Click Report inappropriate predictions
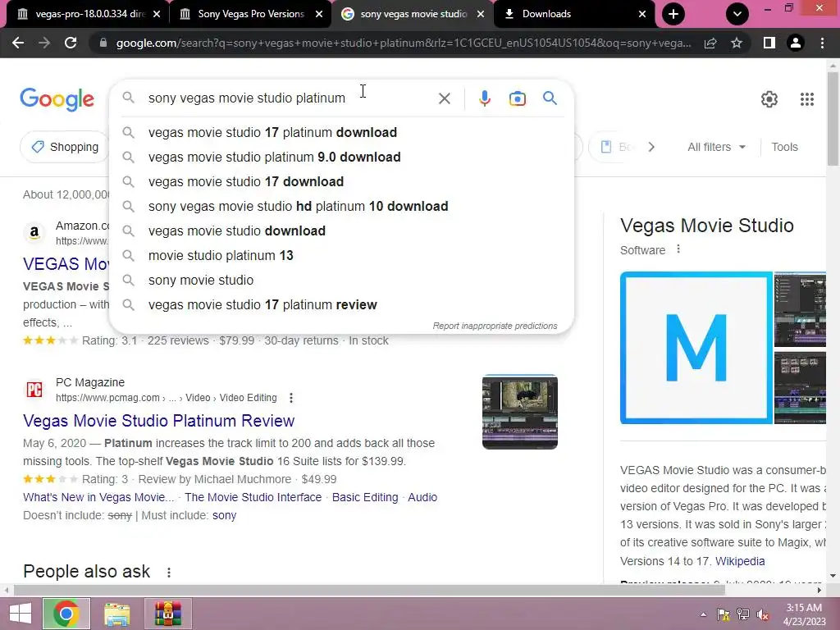Viewport: 840px width, 630px height. coord(495,326)
